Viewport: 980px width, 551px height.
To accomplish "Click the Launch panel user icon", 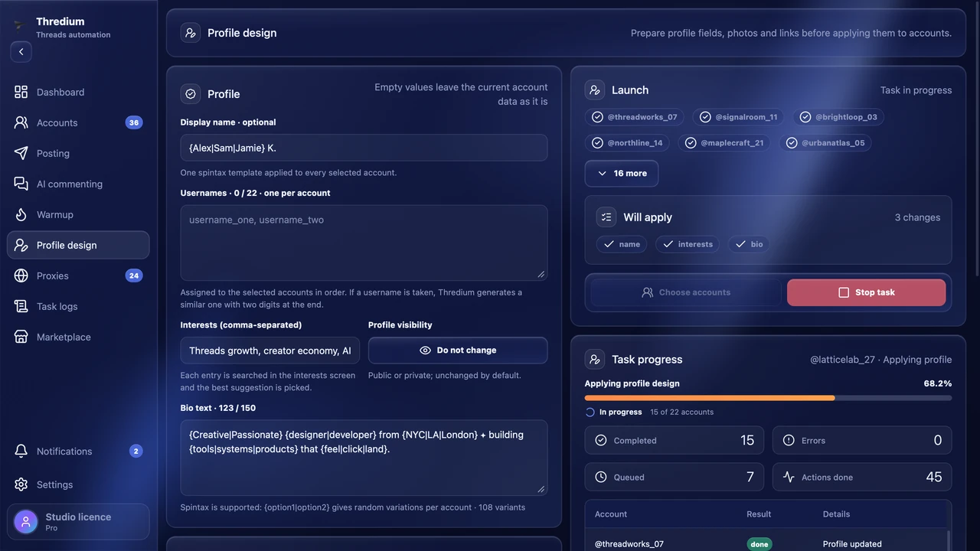I will [x=595, y=90].
